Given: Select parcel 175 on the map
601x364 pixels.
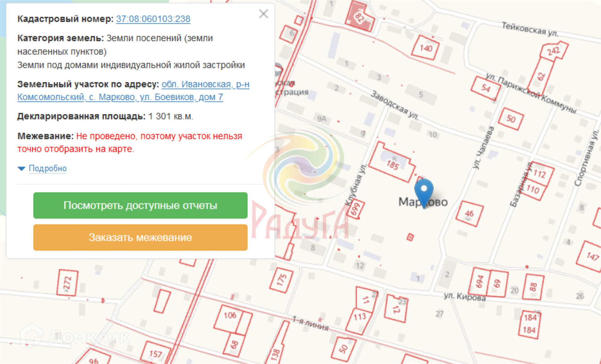Looking at the screenshot, I should [x=281, y=280].
